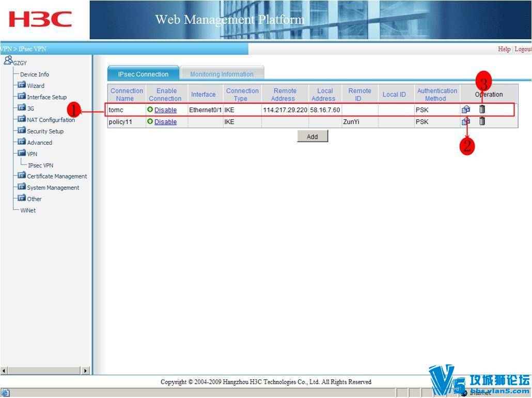Click the Ethernet0/1 interface cell
The image size is (532, 398).
click(x=205, y=110)
